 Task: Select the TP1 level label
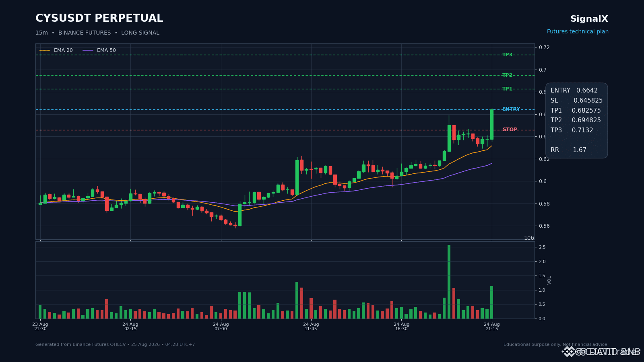pos(507,89)
